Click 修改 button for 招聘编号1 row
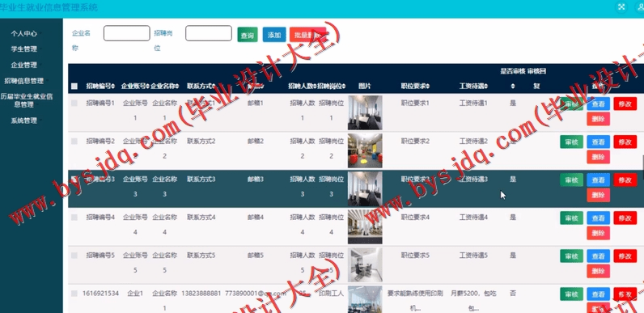 (625, 104)
